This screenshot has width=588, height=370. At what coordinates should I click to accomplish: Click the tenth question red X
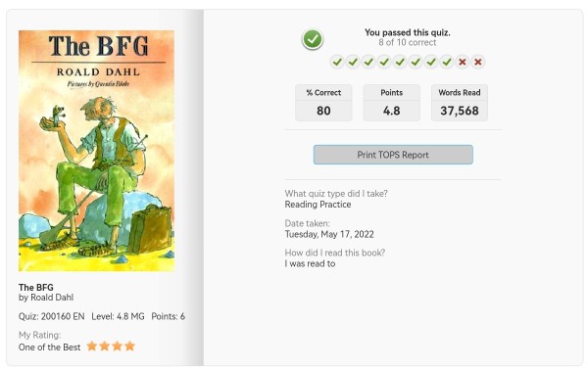(x=478, y=62)
